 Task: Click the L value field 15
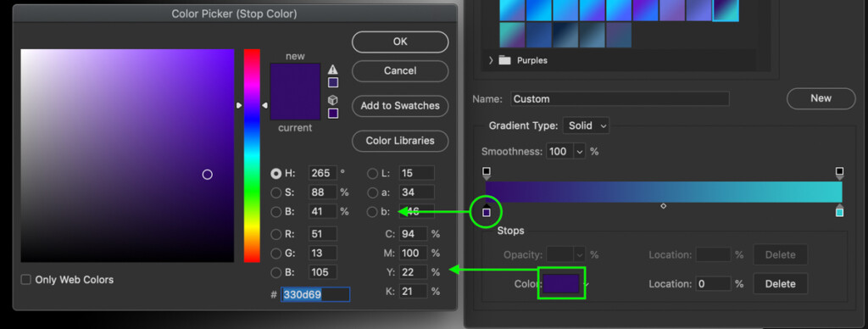click(x=416, y=173)
